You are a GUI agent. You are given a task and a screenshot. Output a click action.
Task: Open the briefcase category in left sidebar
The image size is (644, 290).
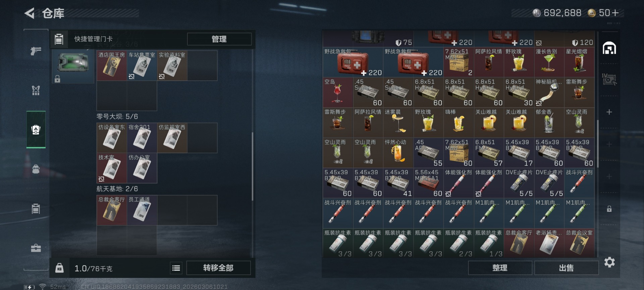[36, 248]
